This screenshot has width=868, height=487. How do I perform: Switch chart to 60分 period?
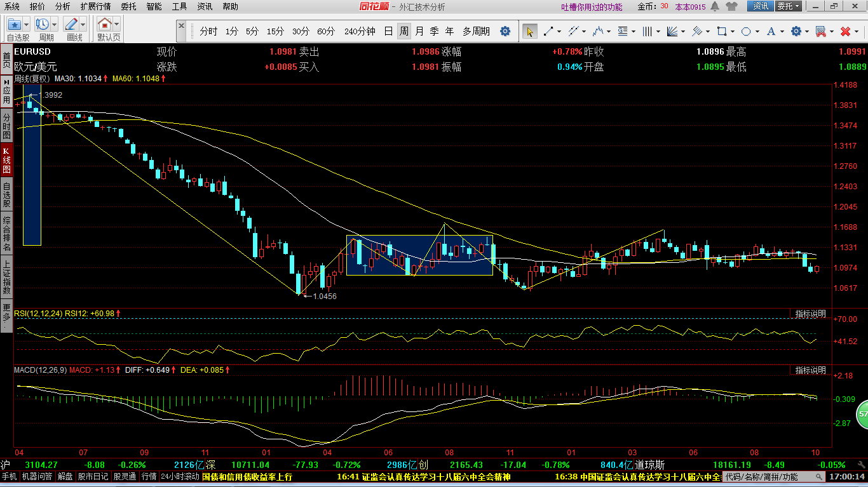click(326, 31)
